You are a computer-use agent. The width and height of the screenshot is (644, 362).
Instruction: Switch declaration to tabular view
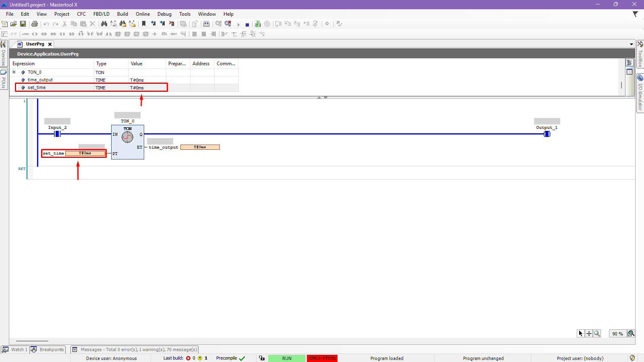(630, 72)
